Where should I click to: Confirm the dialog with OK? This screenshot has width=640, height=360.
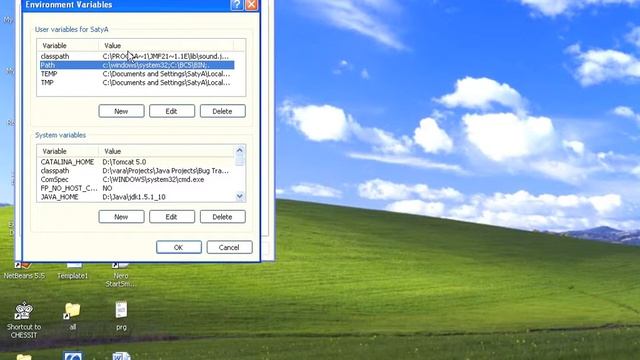(179, 247)
